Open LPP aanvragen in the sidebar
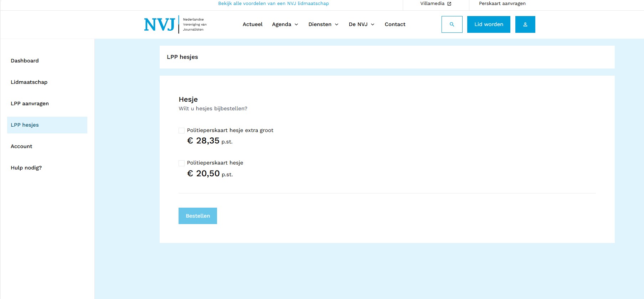This screenshot has height=299, width=644. pos(47,103)
